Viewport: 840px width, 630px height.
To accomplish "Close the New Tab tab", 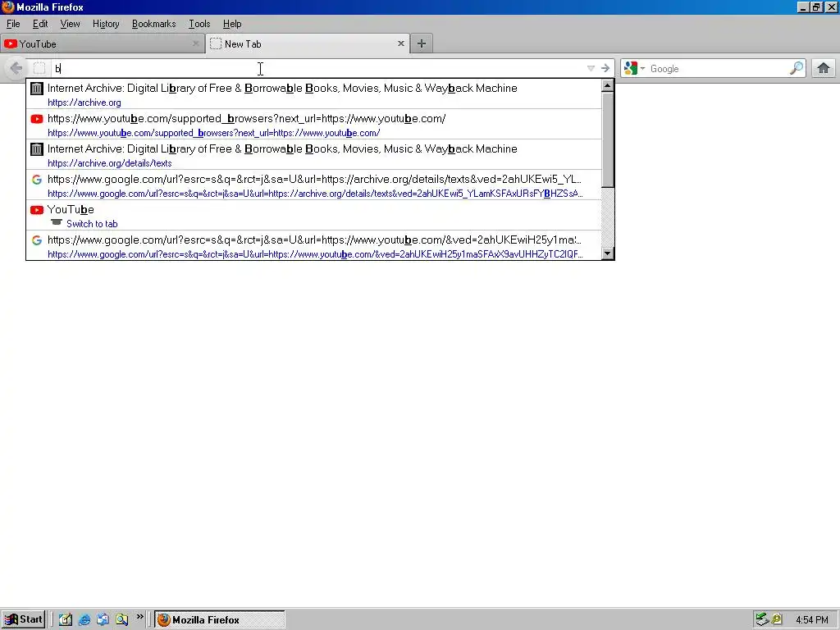I will (400, 43).
